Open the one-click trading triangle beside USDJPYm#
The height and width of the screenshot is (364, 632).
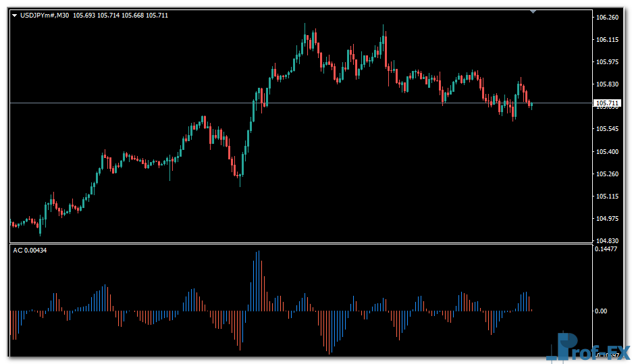pos(15,16)
